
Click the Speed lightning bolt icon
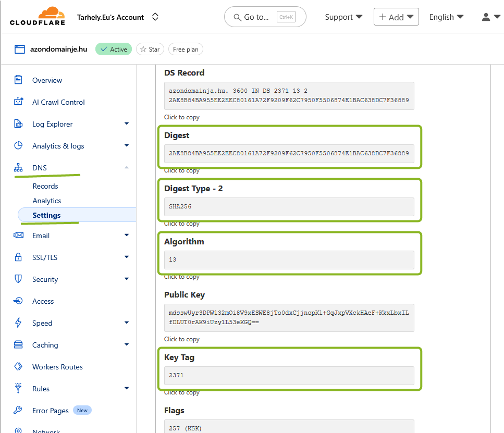(19, 323)
